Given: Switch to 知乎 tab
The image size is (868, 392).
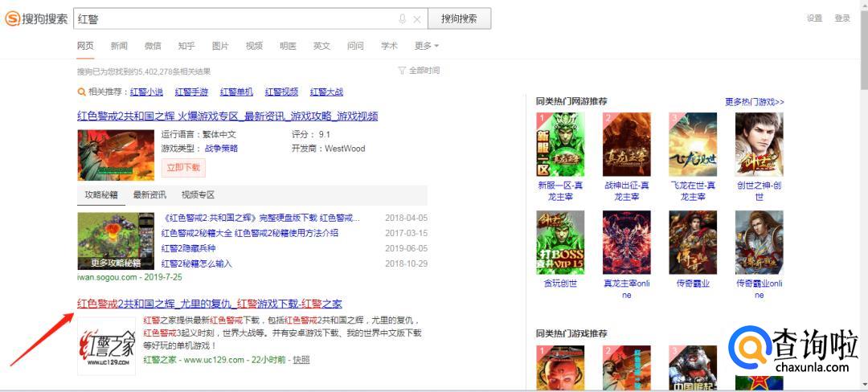Looking at the screenshot, I should pyautogui.click(x=186, y=46).
